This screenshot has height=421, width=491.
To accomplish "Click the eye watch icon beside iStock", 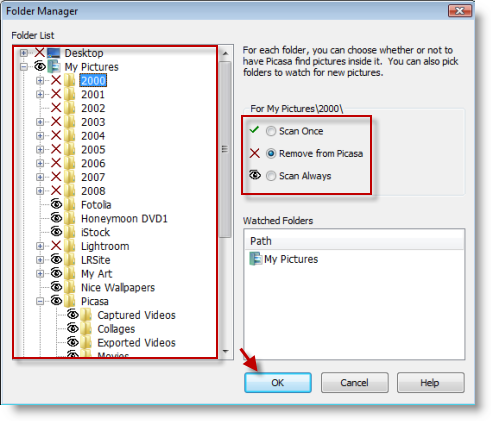I will coord(56,231).
